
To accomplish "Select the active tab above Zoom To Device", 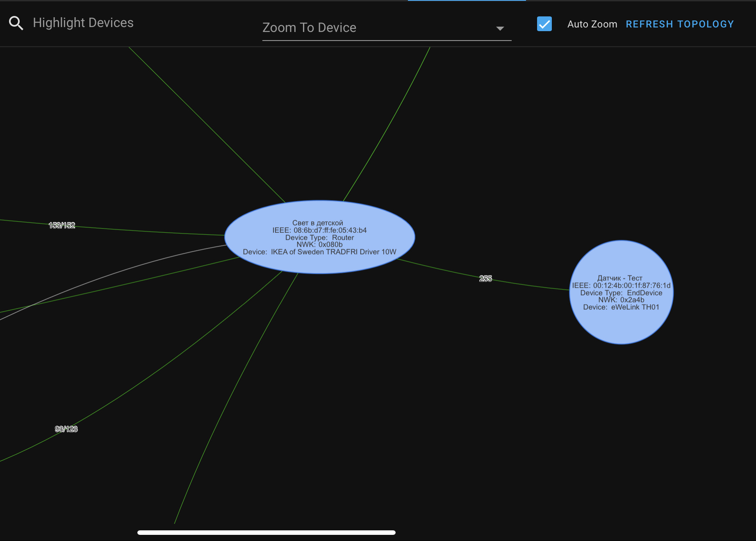I will 467,1.
